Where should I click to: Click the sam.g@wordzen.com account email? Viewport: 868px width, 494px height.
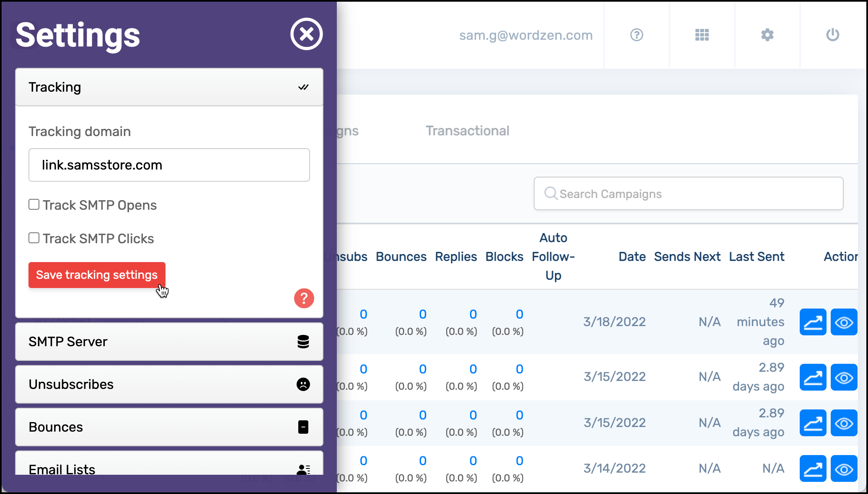(526, 35)
